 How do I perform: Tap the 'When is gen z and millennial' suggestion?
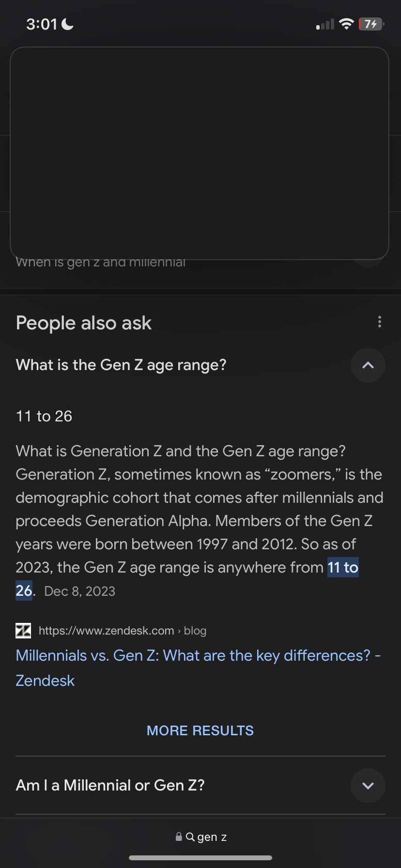[x=101, y=263]
